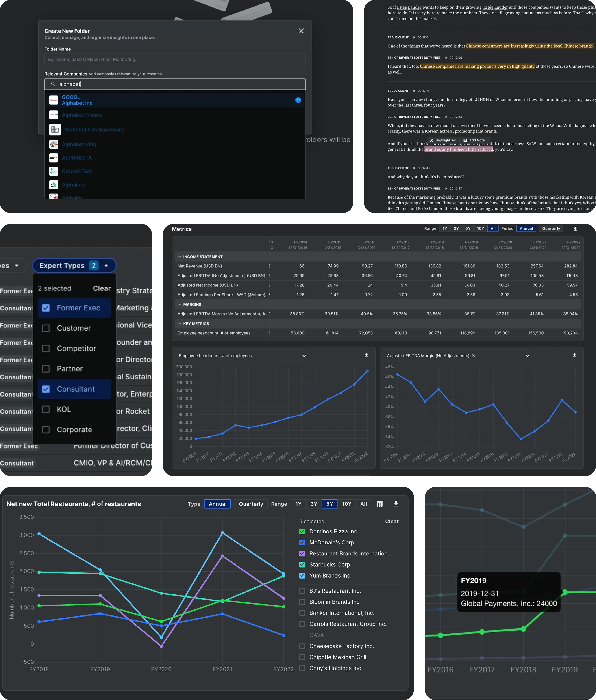This screenshot has height=700, width=596.
Task: Click the Add Note icon
Action: [x=465, y=140]
